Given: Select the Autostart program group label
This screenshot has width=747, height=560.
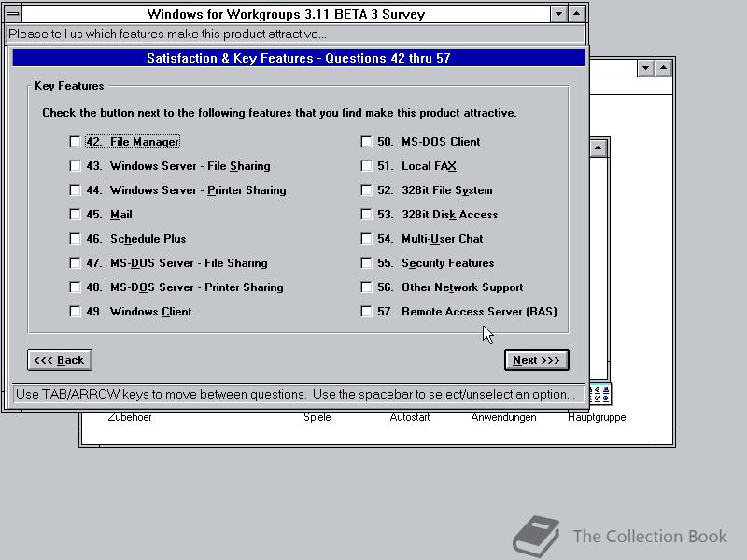Looking at the screenshot, I should coord(410,417).
